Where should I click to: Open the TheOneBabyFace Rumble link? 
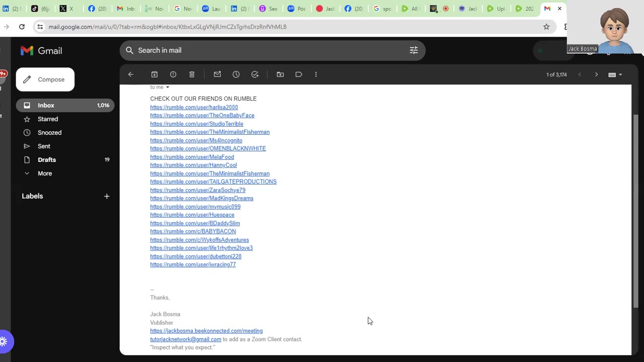(202, 116)
